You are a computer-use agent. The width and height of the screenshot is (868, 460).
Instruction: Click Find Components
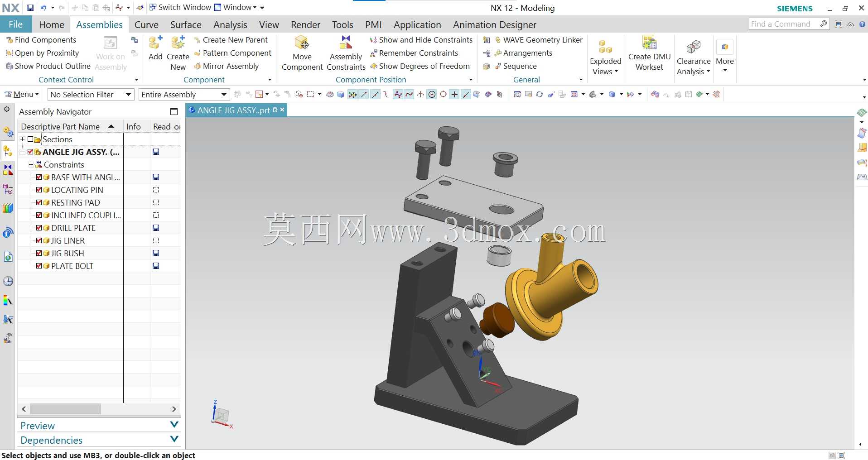point(41,40)
